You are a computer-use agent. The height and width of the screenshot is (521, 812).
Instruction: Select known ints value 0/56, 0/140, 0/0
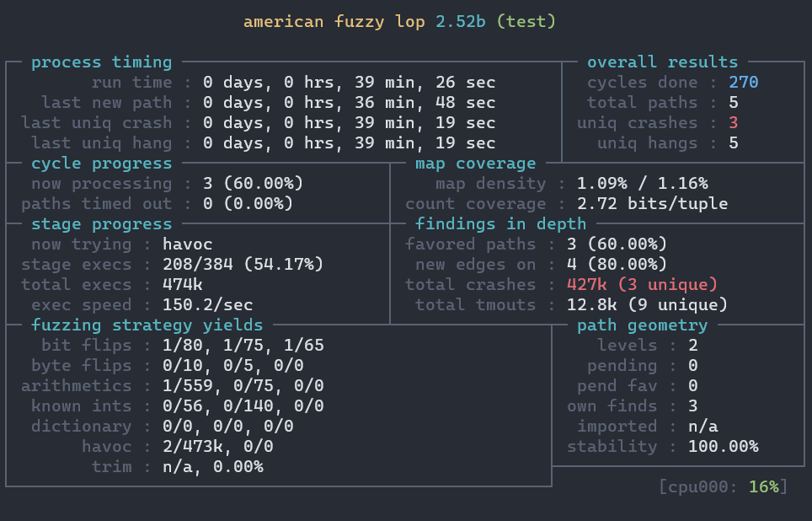coord(243,406)
